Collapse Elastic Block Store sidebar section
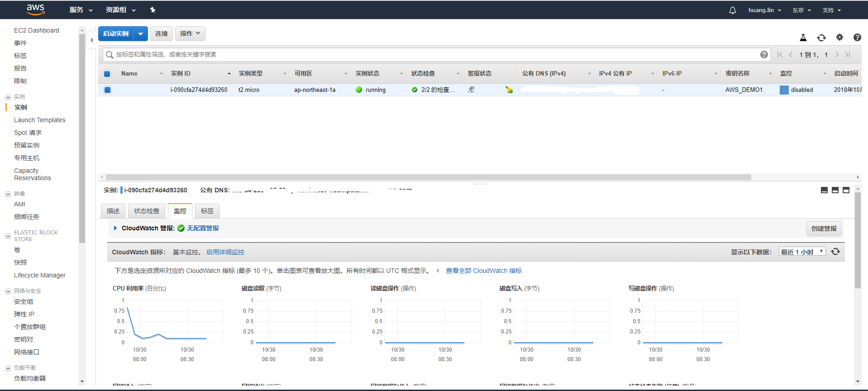868x391 pixels. point(8,236)
